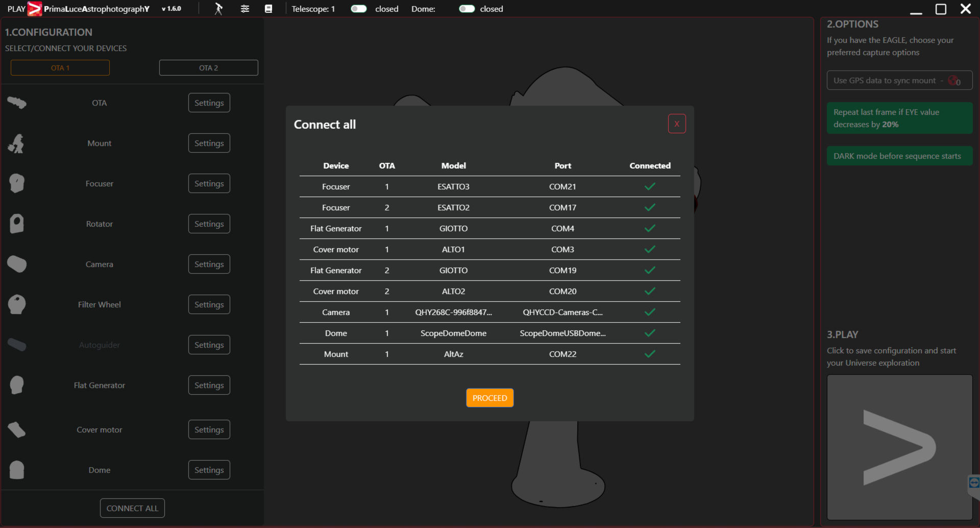The height and width of the screenshot is (528, 980).
Task: Toggle DARK mode before sequence starts
Action: click(x=899, y=156)
